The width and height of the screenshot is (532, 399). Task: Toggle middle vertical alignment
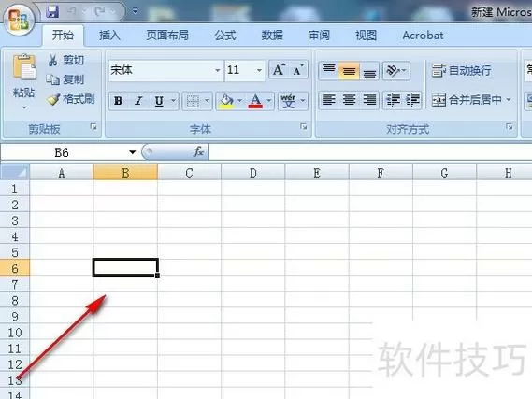(x=349, y=70)
